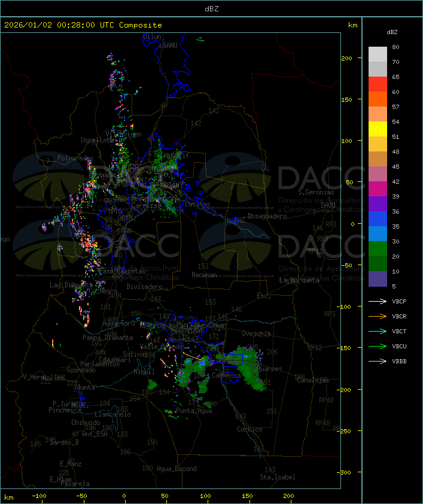Pick the purple 36 dBZ legend swatch
Image resolution: width=423 pixels, height=504 pixels.
coord(378,204)
